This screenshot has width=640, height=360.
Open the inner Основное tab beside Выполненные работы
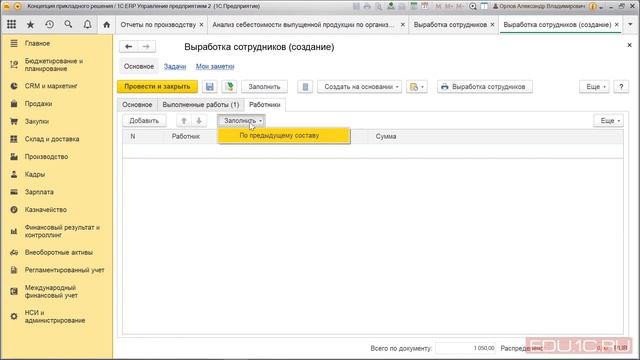(137, 104)
